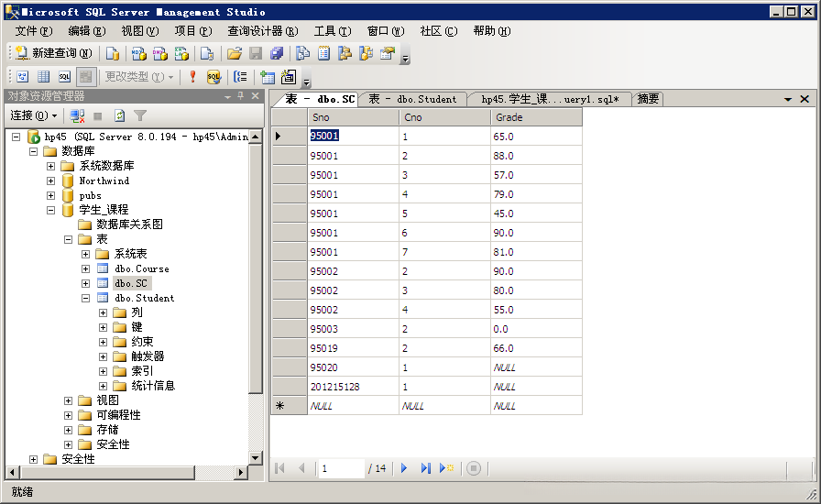Click the Add New Derived Table icon
This screenshot has height=504, width=821.
289,77
